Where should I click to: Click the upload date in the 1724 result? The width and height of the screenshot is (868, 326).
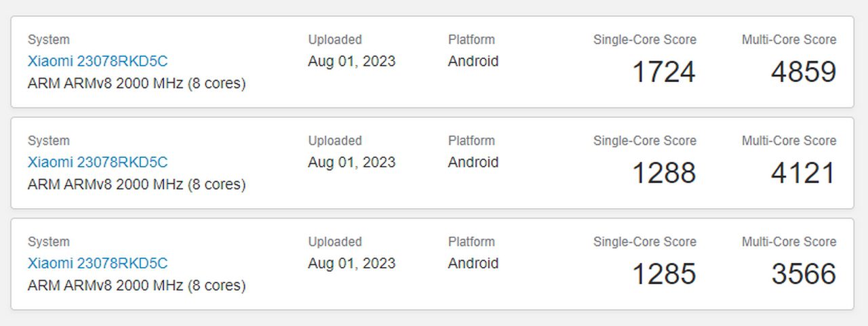click(x=351, y=61)
